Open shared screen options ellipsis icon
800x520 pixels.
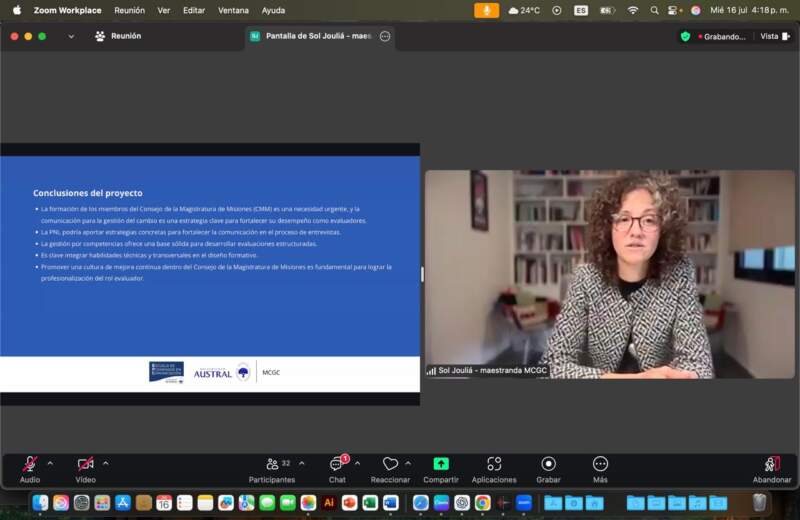385,36
